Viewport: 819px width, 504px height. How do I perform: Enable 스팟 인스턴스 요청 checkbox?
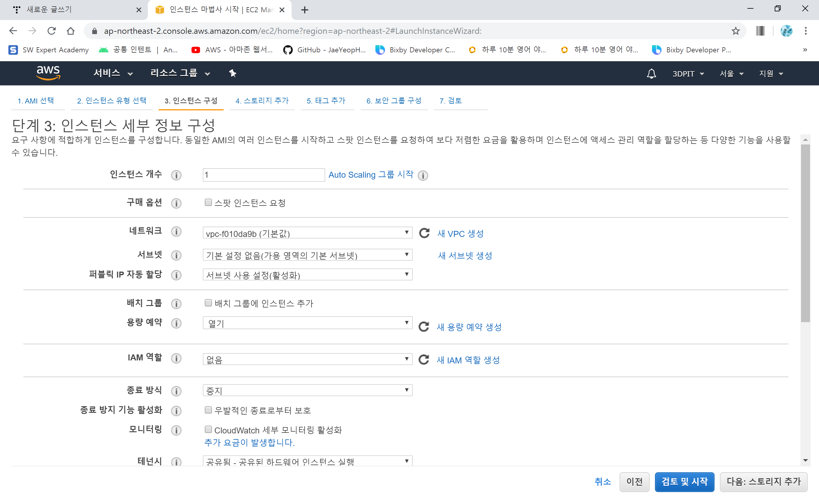pos(208,202)
